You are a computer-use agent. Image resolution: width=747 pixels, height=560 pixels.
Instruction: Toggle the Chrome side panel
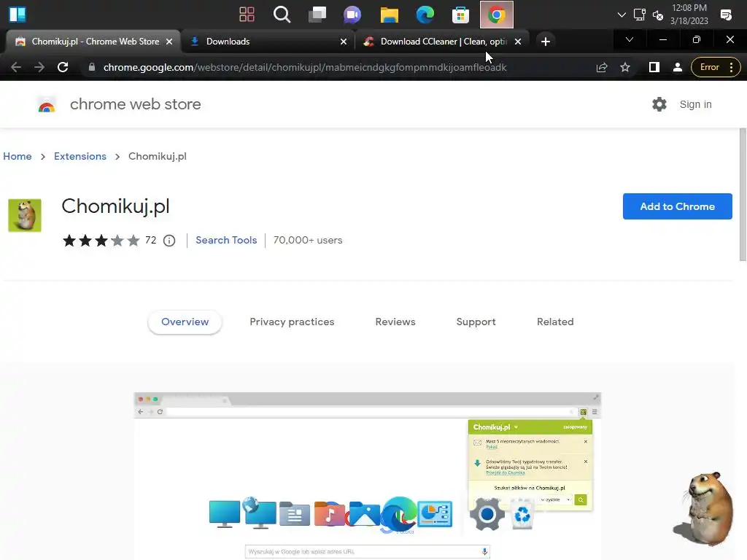coord(654,67)
